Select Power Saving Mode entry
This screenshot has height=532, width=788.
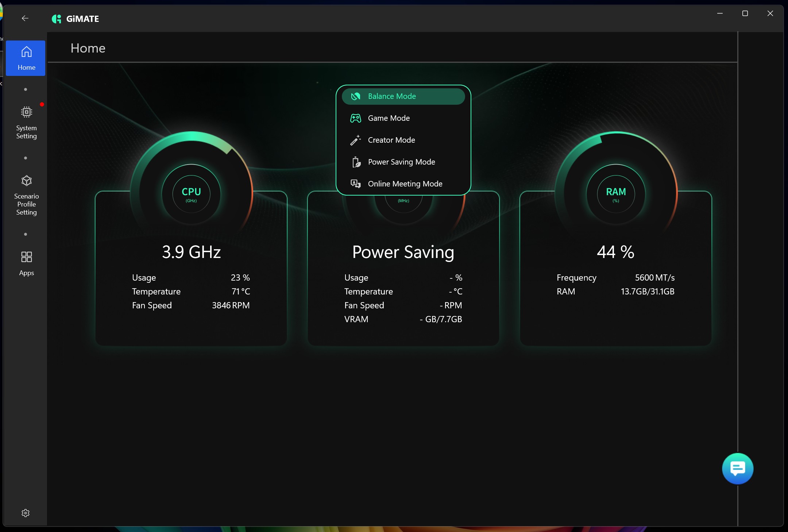click(401, 162)
